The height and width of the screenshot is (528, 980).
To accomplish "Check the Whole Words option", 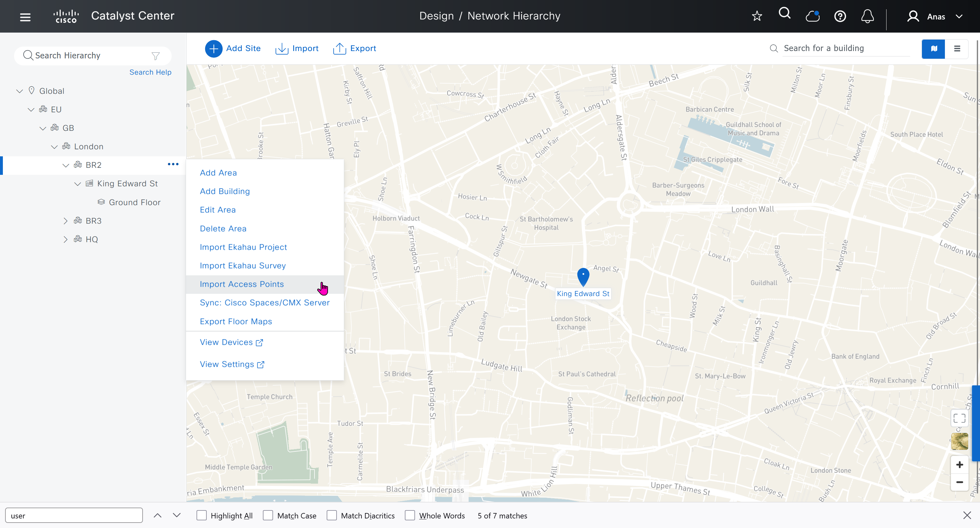I will 410,516.
